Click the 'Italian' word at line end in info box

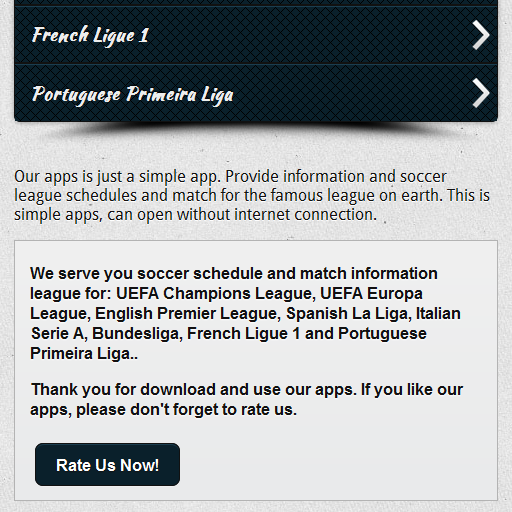pyautogui.click(x=438, y=314)
